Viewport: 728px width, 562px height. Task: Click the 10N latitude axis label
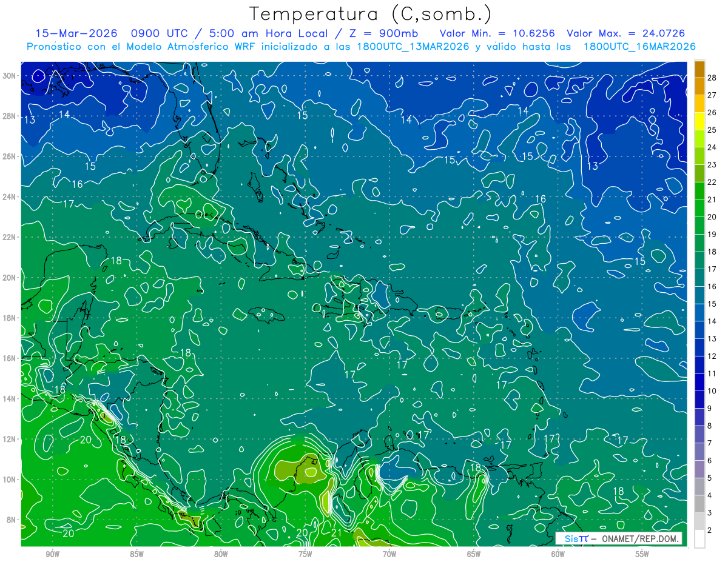(x=10, y=479)
